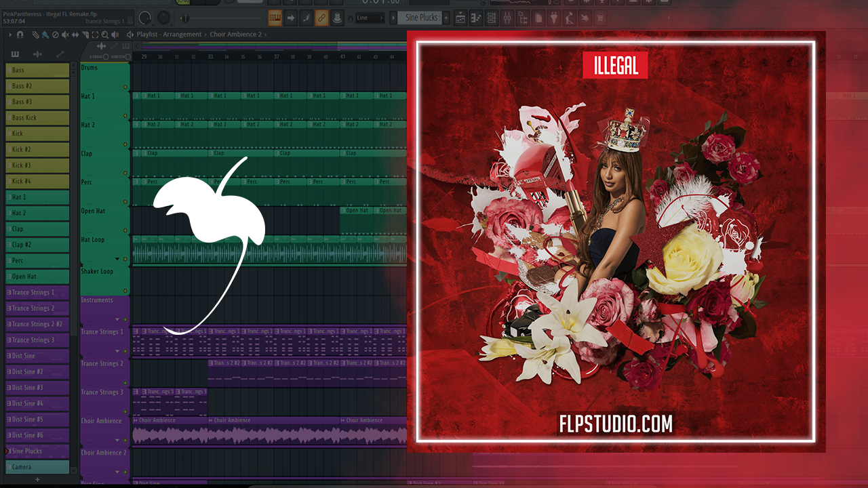This screenshot has height=488, width=868.
Task: Toggle the STRETCH checkbox
Action: 127,57
